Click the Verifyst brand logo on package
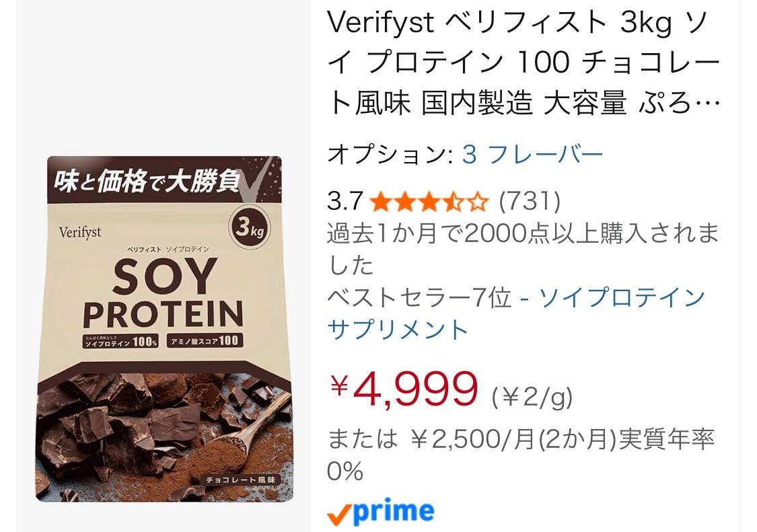 click(x=80, y=232)
